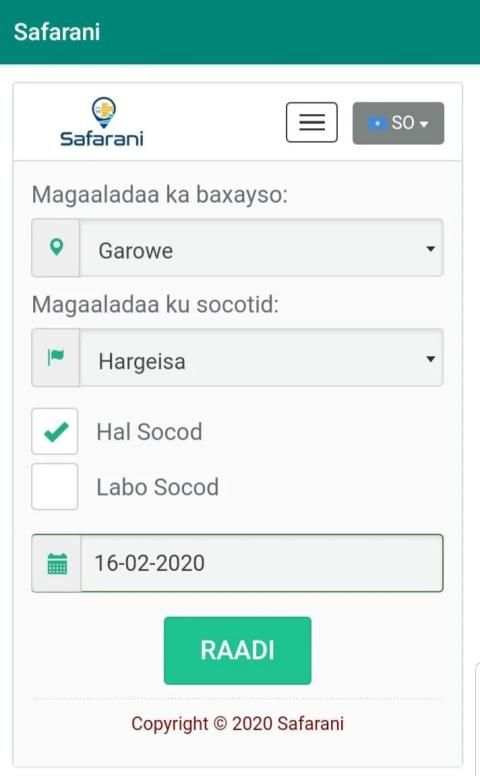Image resolution: width=480 pixels, height=776 pixels.
Task: Click the flag icon beside Hargeisa
Action: point(56,357)
